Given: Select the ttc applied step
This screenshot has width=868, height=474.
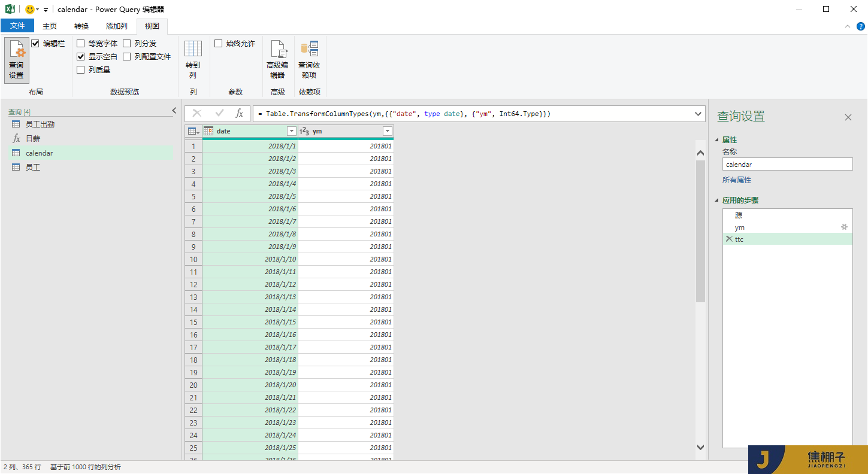Looking at the screenshot, I should click(x=787, y=239).
